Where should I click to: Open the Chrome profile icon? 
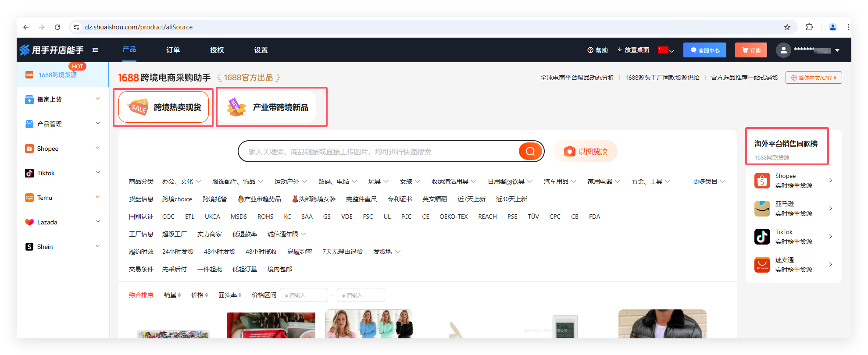[833, 27]
